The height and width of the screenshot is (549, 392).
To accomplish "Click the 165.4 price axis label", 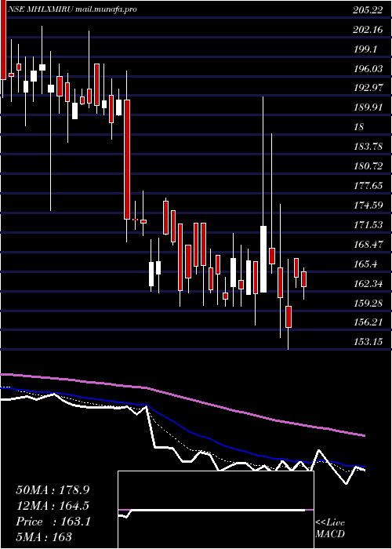I will tap(365, 264).
